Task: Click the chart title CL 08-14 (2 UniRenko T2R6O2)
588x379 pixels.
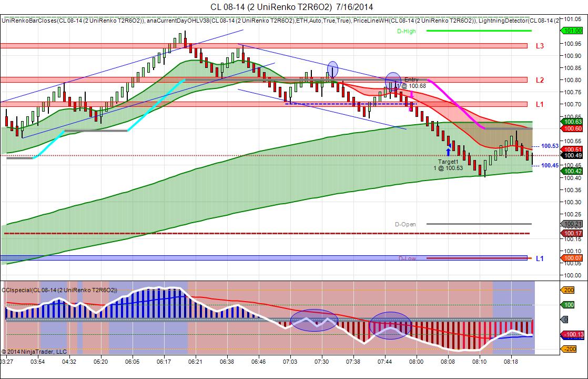Action: [291, 7]
